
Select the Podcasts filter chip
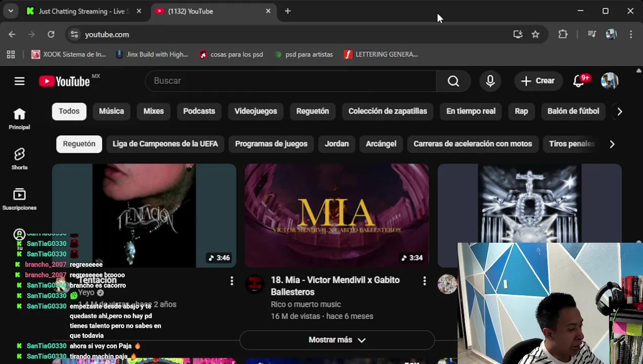(199, 111)
